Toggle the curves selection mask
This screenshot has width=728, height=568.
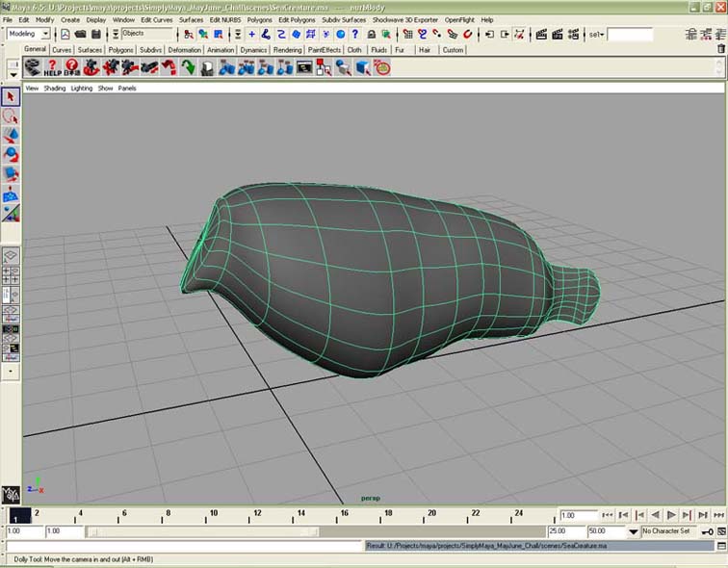tap(281, 35)
